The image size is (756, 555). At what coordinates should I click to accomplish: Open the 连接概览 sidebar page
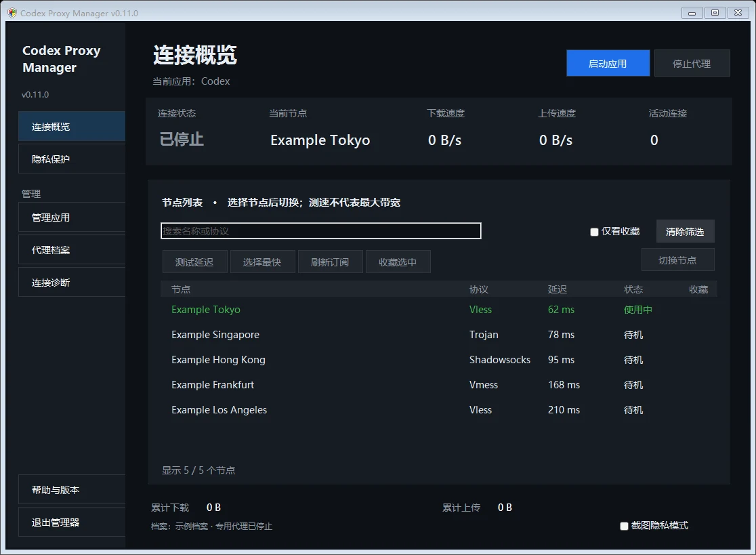[72, 126]
